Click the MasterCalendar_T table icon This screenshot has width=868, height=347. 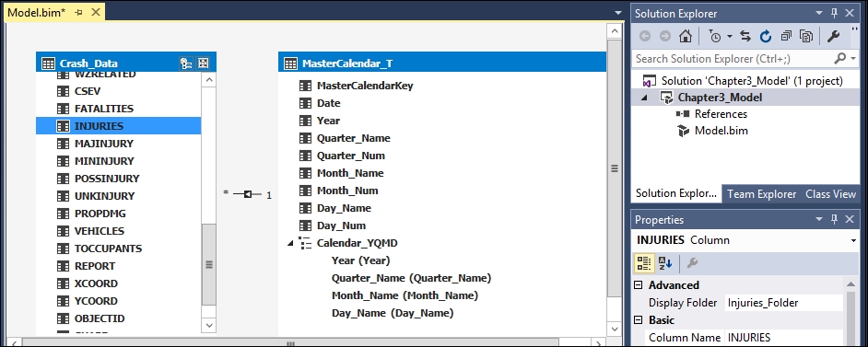(x=290, y=63)
